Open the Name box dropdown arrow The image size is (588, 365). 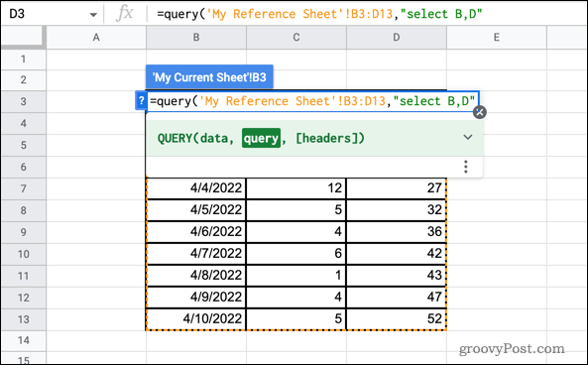[x=93, y=15]
